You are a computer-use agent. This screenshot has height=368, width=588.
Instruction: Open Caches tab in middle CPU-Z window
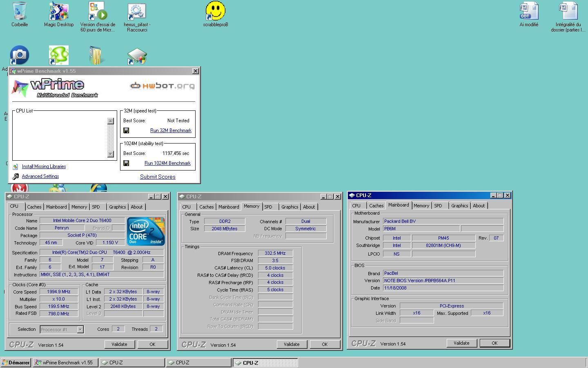pos(207,207)
